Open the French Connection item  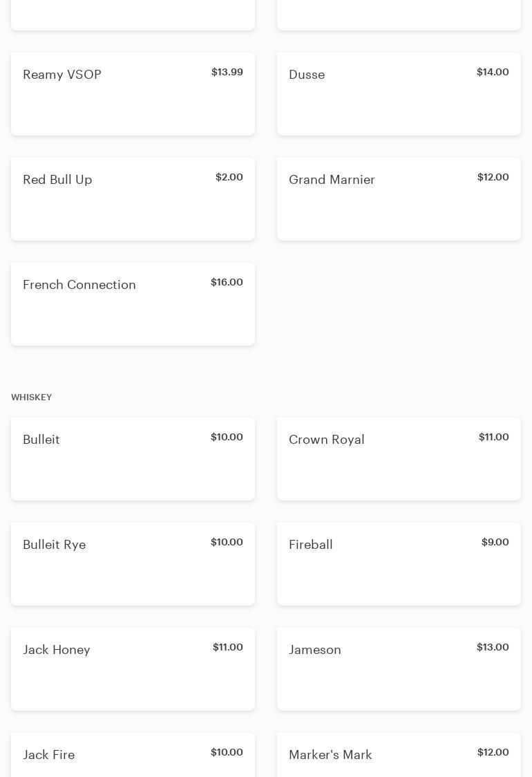[x=133, y=304]
